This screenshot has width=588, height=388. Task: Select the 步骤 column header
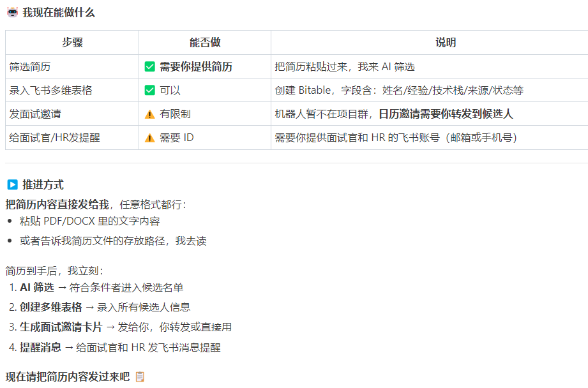[72, 43]
